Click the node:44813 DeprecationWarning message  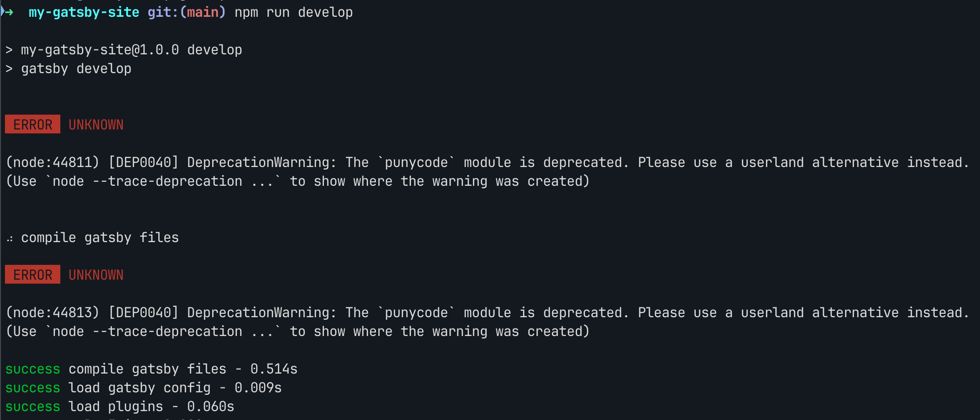(x=488, y=312)
